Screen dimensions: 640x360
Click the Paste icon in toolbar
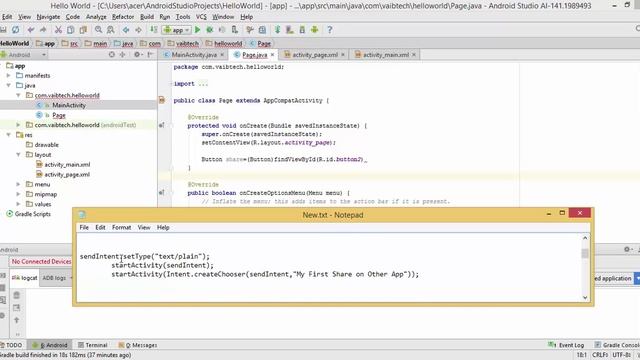(x=83, y=30)
